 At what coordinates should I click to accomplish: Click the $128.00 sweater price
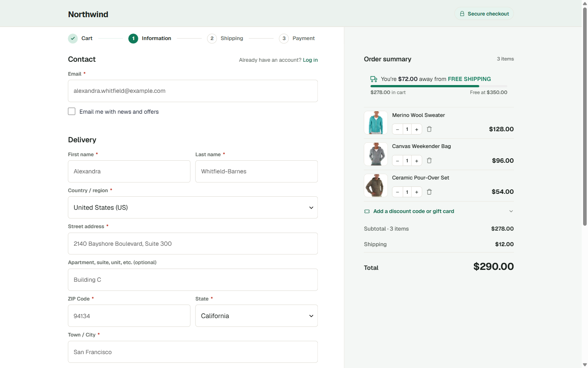501,129
